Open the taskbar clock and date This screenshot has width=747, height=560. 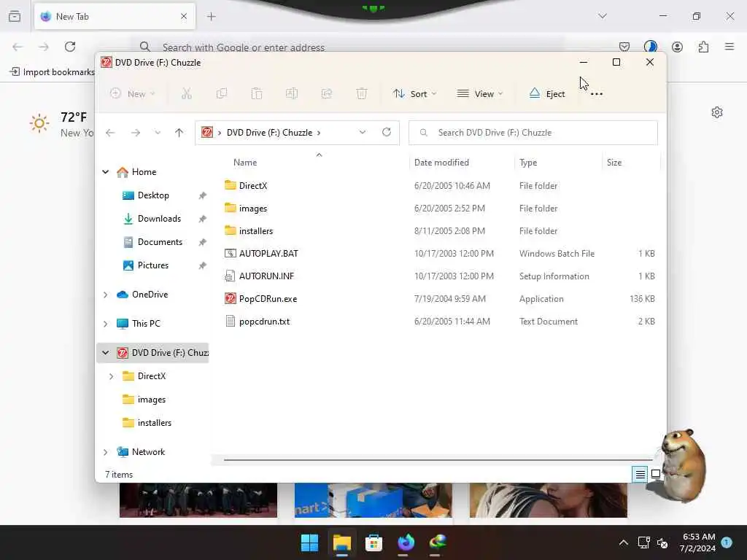coord(697,542)
